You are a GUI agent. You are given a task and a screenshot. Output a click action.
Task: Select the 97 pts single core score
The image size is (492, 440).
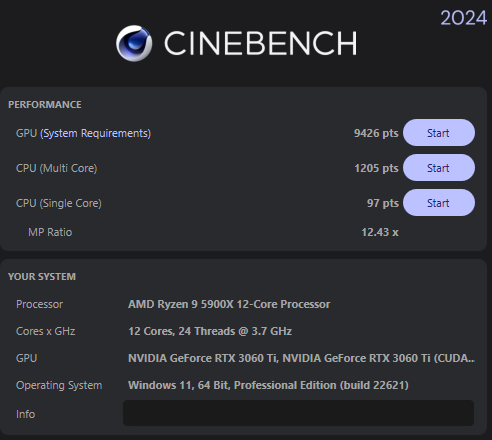point(383,203)
